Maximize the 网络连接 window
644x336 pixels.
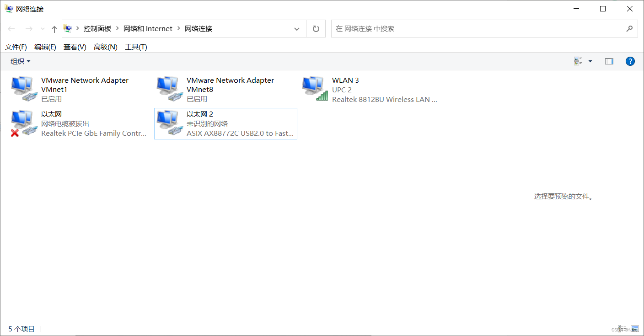(x=603, y=9)
